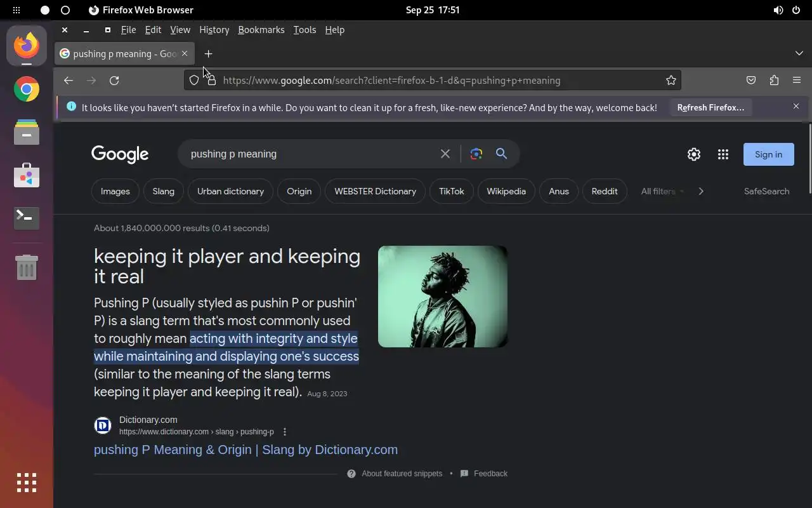Open the Activities overview dots icon
This screenshot has height=508, width=812.
(x=16, y=10)
